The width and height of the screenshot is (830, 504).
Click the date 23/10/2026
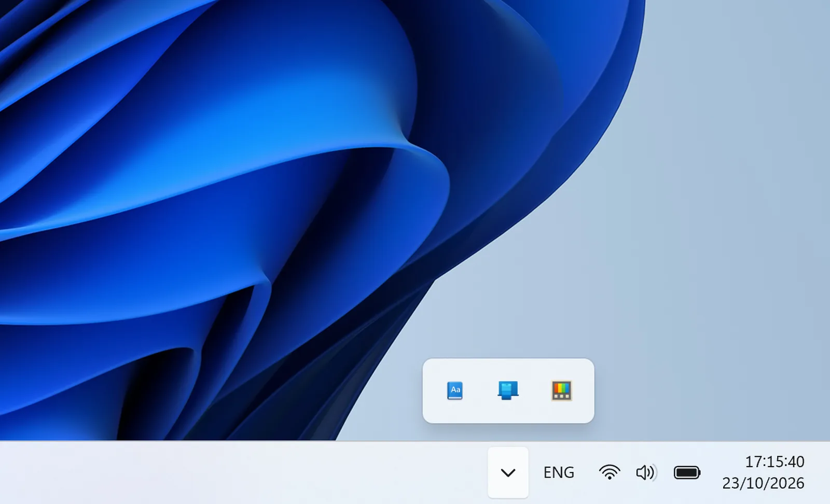click(x=763, y=483)
